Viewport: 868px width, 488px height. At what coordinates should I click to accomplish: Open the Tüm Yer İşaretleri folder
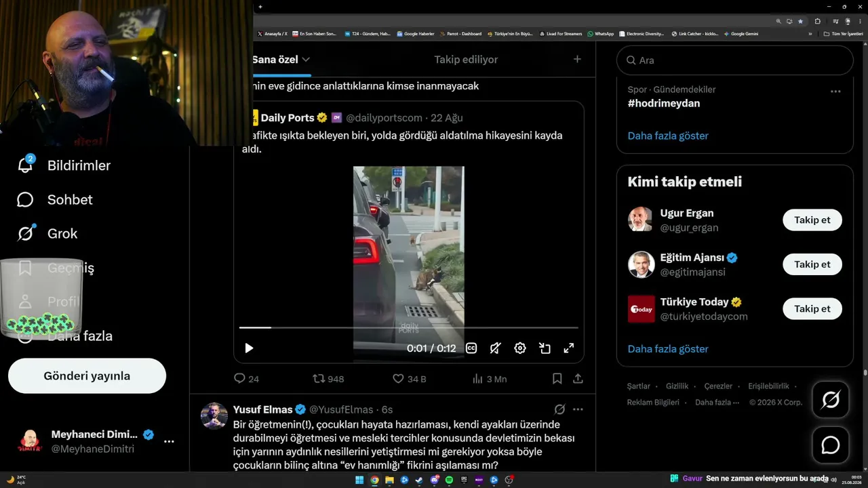[844, 34]
